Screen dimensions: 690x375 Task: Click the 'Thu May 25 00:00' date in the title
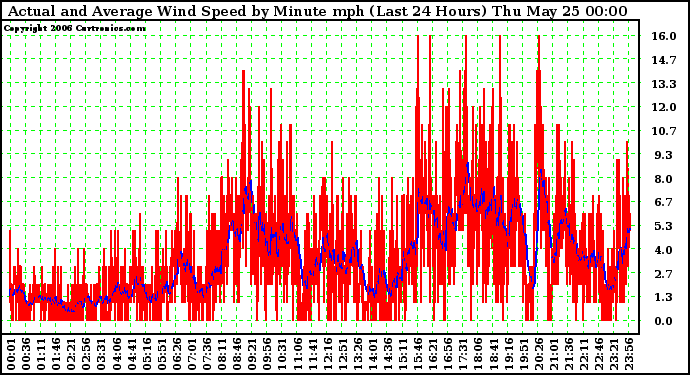pyautogui.click(x=559, y=11)
